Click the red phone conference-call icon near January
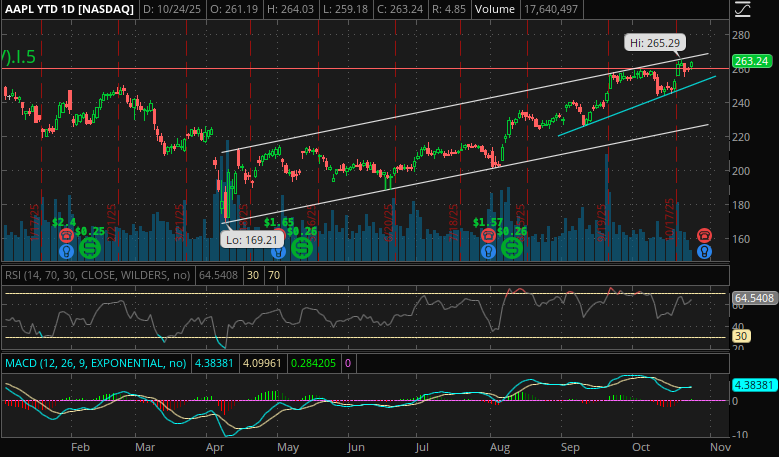Image resolution: width=779 pixels, height=457 pixels. coord(67,234)
